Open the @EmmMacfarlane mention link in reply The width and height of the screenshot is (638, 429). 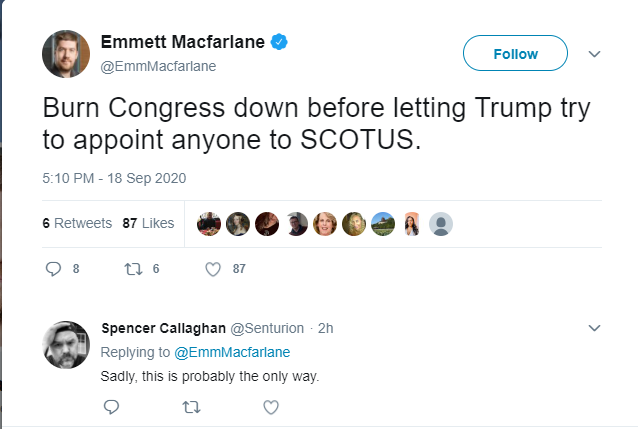[232, 352]
